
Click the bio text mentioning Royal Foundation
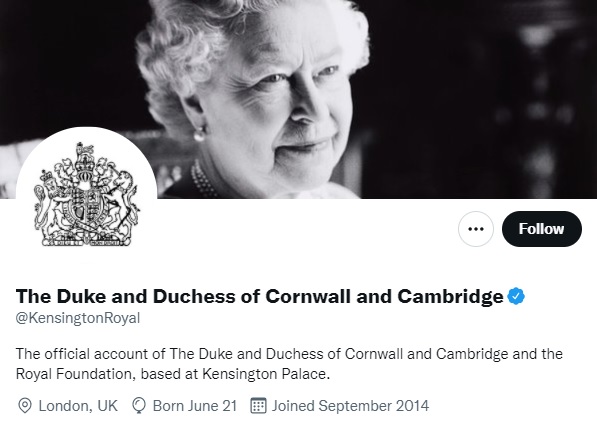click(289, 364)
